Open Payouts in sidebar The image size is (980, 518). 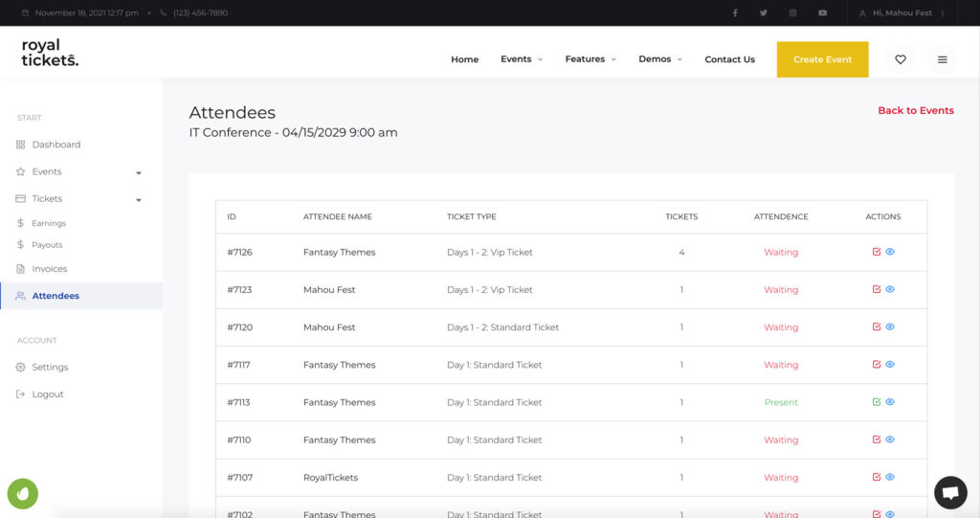48,245
